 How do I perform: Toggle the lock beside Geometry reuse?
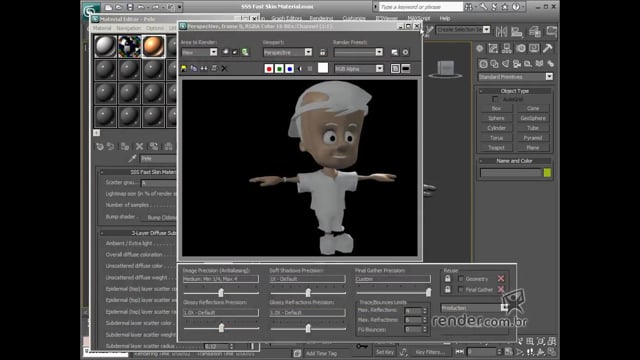tap(448, 279)
